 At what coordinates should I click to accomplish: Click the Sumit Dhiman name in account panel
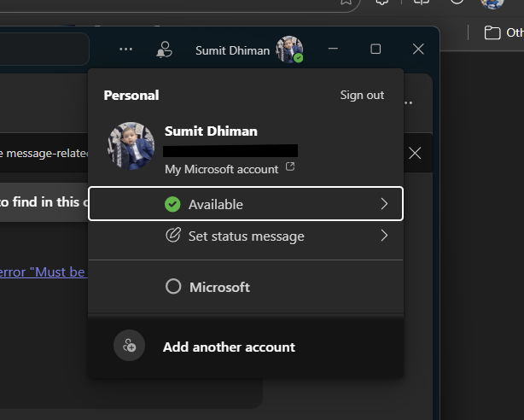(211, 131)
